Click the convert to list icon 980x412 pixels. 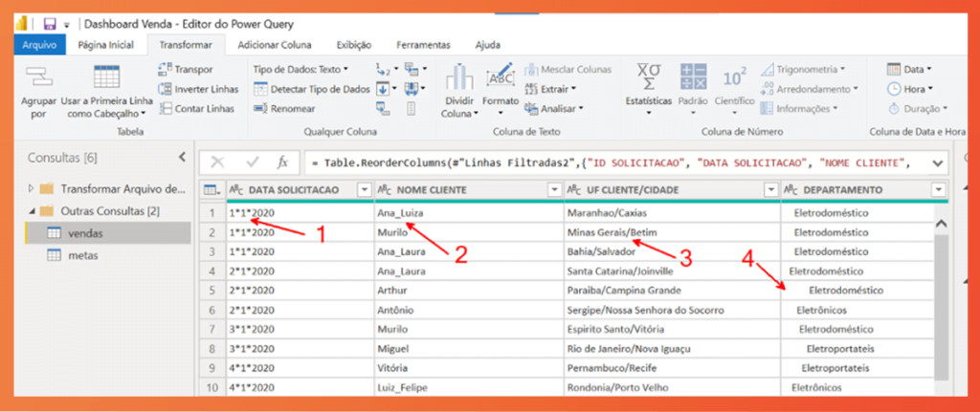(x=411, y=108)
